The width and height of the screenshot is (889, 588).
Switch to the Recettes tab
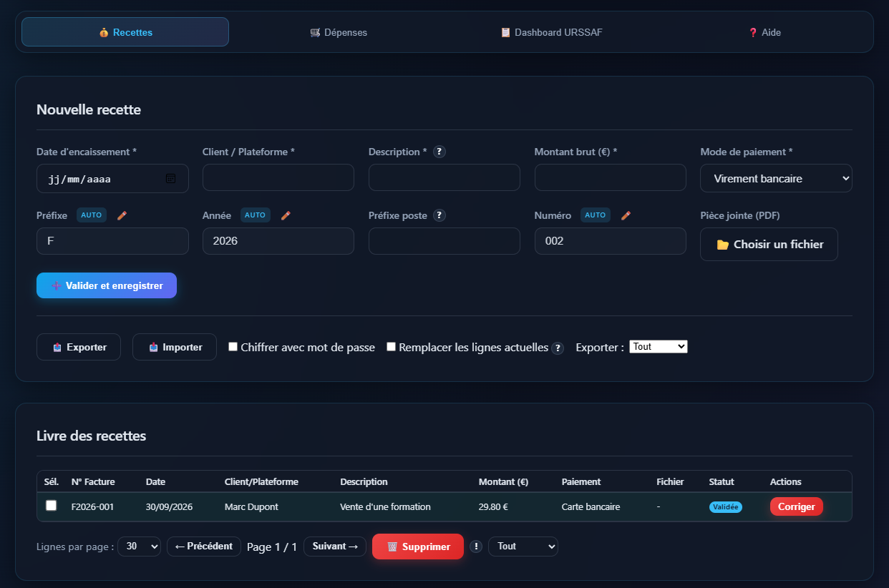click(x=125, y=32)
